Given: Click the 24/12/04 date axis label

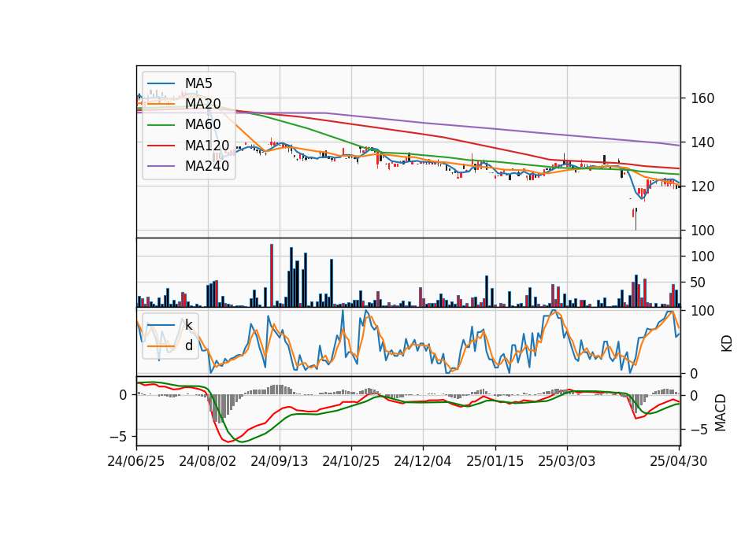Looking at the screenshot, I should [x=423, y=462].
